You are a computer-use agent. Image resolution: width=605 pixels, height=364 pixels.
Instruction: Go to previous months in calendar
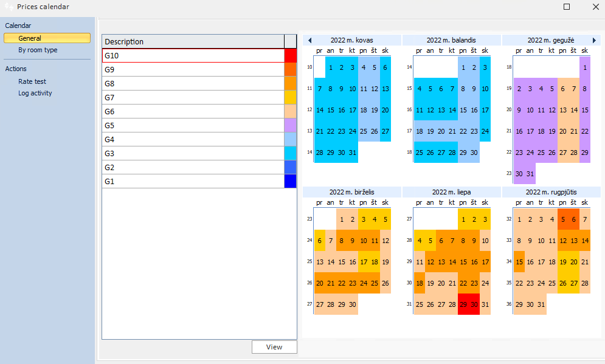click(x=309, y=40)
